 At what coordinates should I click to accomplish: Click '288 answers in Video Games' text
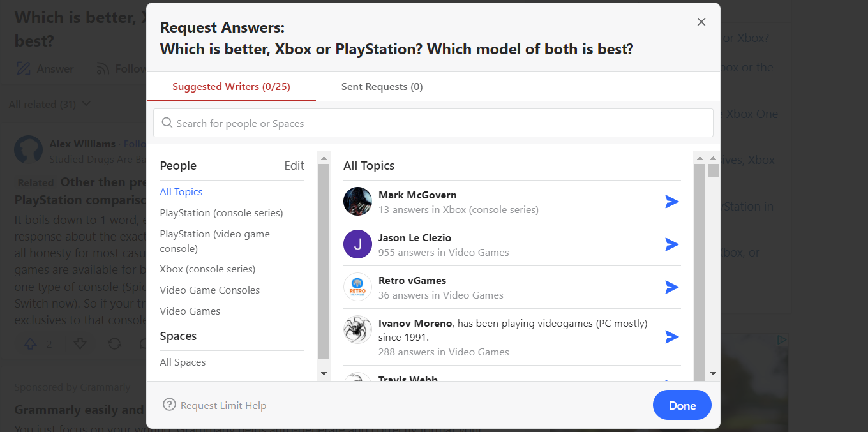[x=444, y=352]
